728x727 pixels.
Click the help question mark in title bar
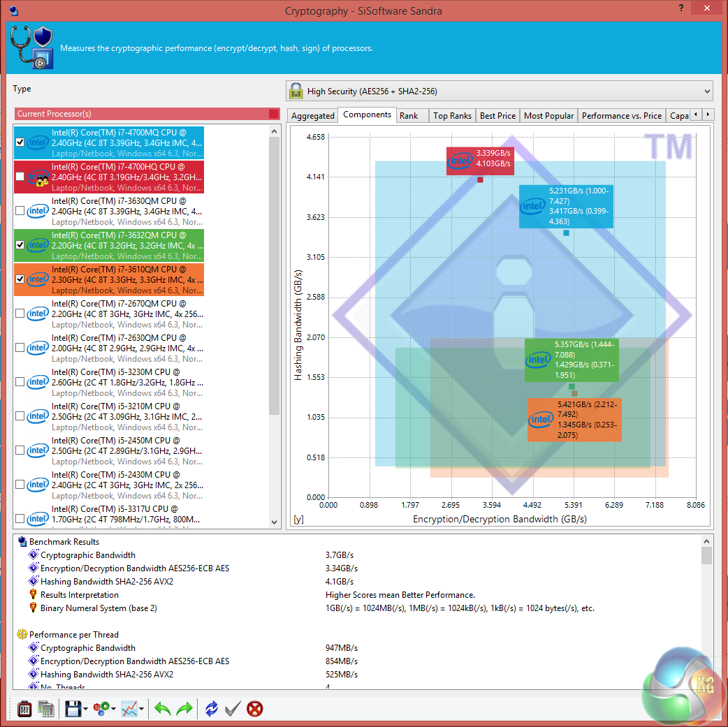point(681,8)
